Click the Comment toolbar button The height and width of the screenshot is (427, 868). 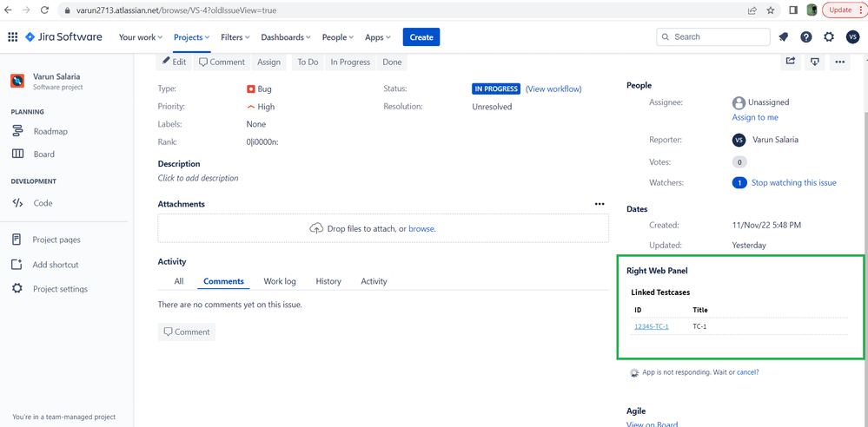click(222, 62)
